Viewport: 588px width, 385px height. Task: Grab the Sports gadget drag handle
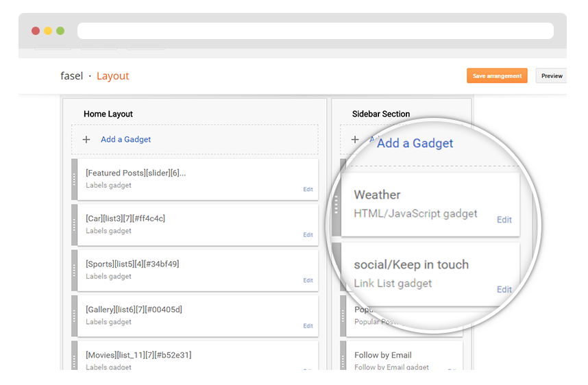(x=74, y=271)
